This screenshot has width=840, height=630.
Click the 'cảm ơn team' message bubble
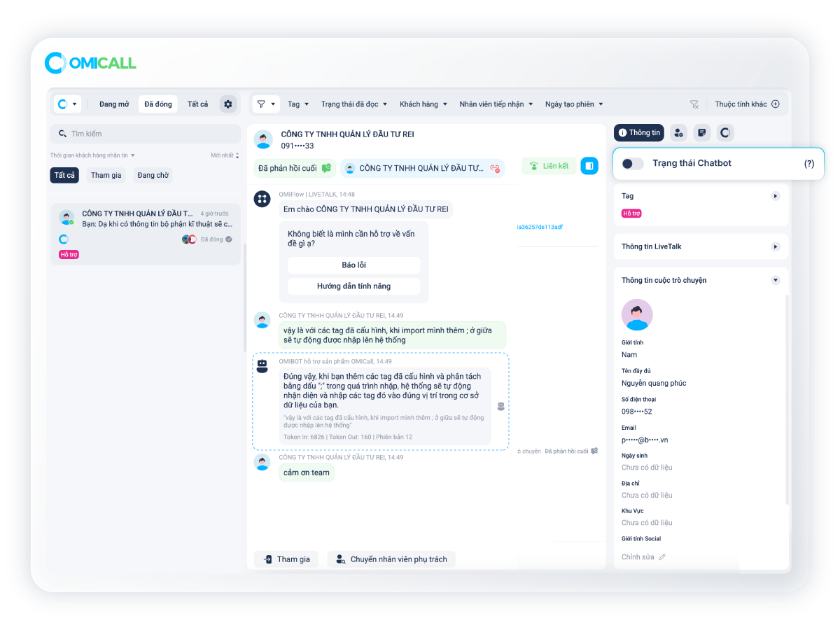pos(306,472)
